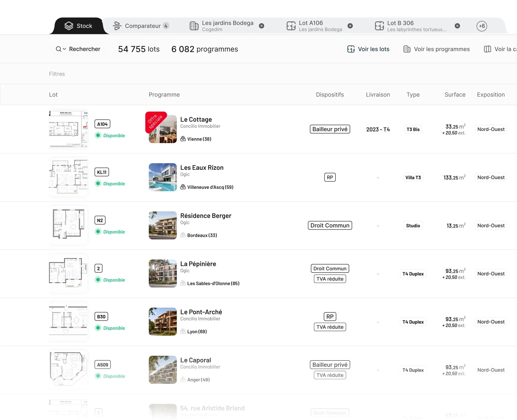Click the Vienne (38) location pin icon

[183, 139]
